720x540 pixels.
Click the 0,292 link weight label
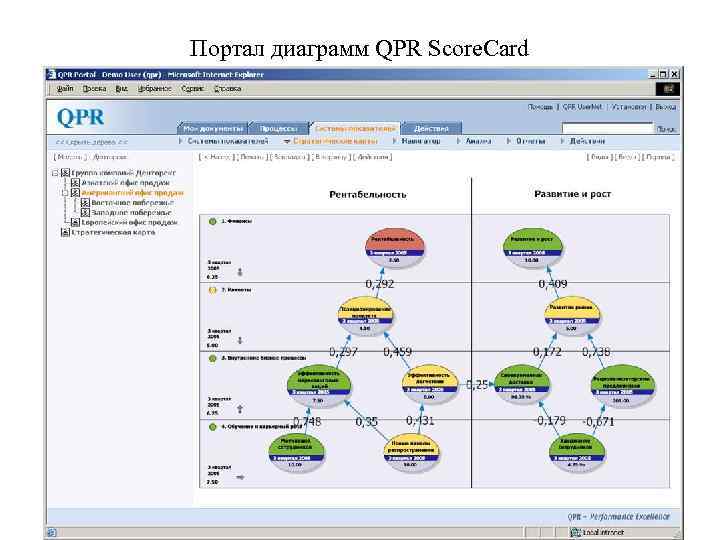pyautogui.click(x=380, y=284)
